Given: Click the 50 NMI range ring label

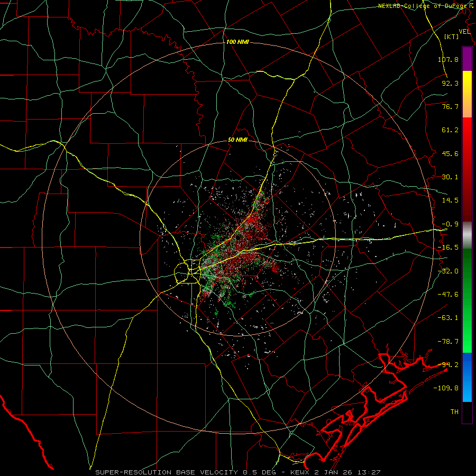Looking at the screenshot, I should (237, 140).
